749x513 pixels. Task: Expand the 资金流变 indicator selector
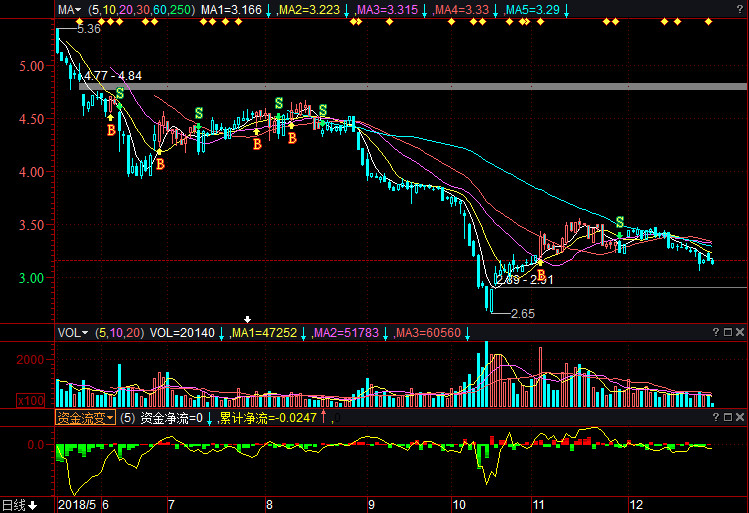point(85,418)
